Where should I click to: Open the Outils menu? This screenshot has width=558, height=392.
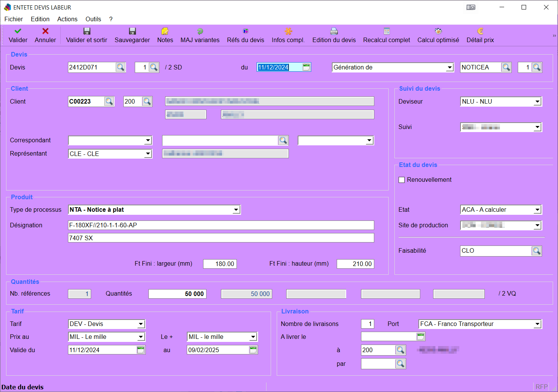[93, 19]
